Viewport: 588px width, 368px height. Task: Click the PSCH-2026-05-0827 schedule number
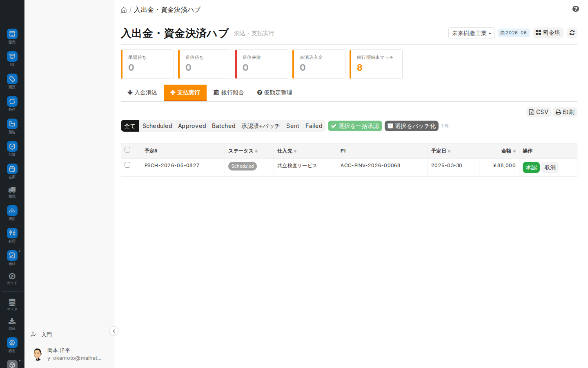point(172,166)
